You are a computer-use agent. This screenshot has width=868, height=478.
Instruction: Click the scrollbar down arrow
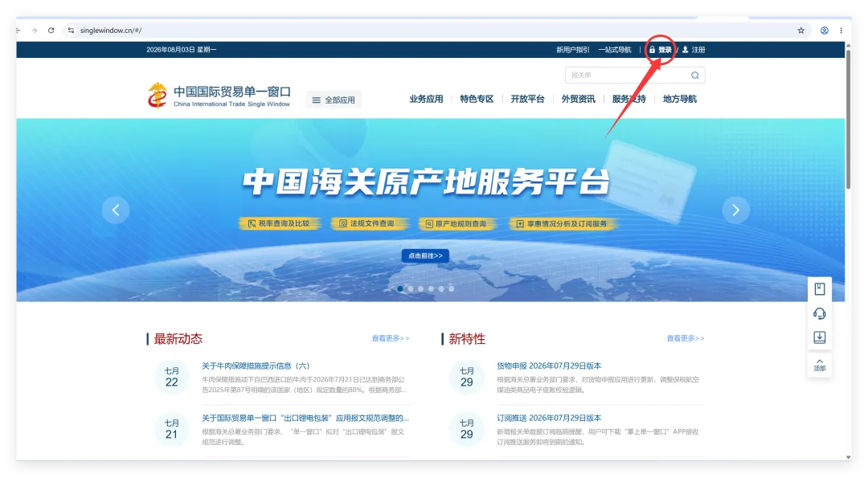pyautogui.click(x=848, y=458)
